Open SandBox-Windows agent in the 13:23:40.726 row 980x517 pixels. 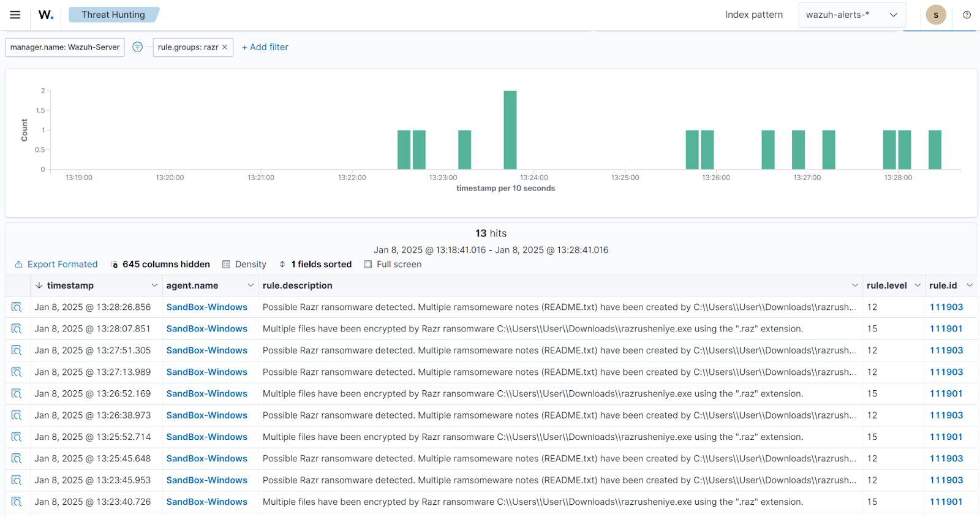pos(207,502)
